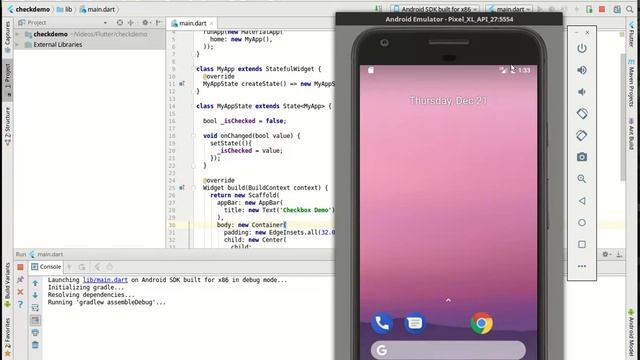Click the emulator volume up button

(x=582, y=70)
